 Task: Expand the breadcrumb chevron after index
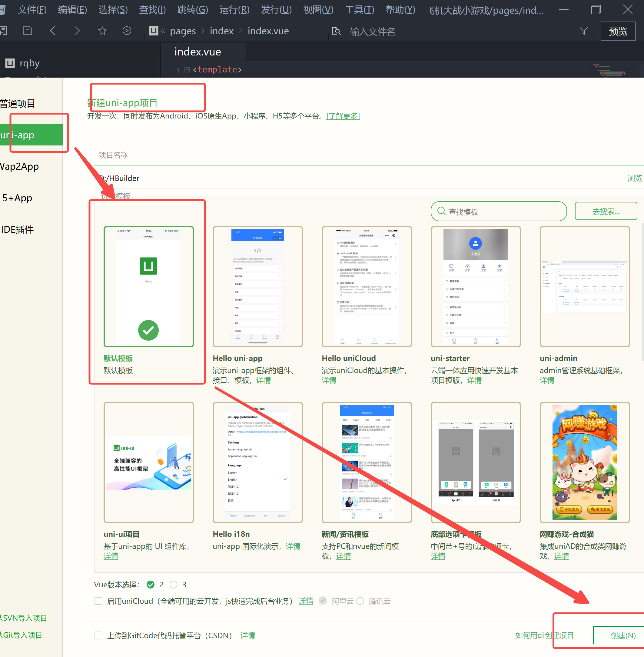241,31
